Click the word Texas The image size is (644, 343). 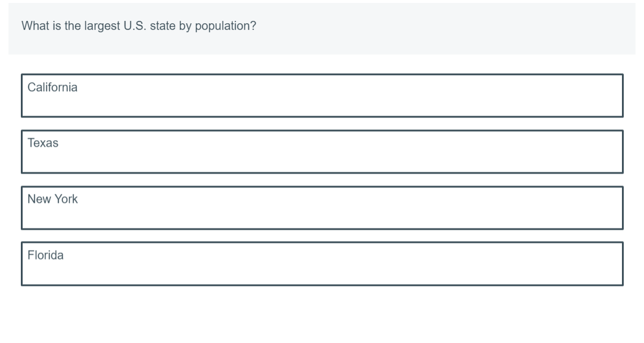(43, 143)
